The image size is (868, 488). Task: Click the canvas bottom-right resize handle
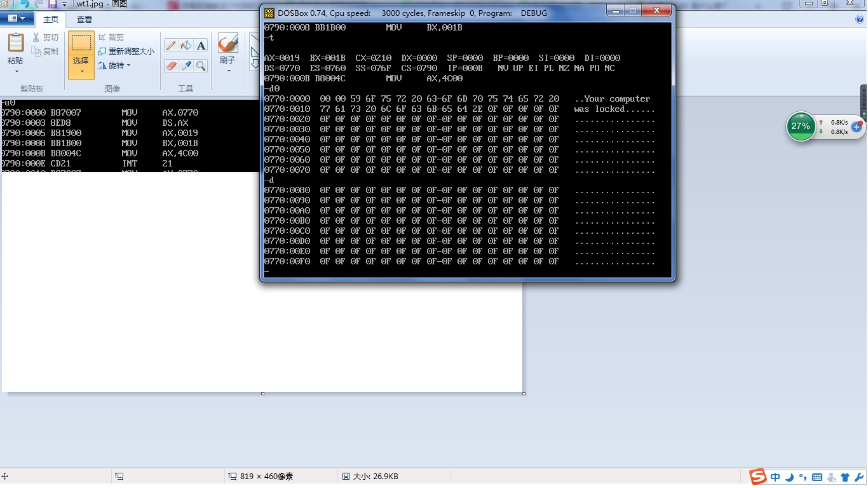(x=524, y=393)
